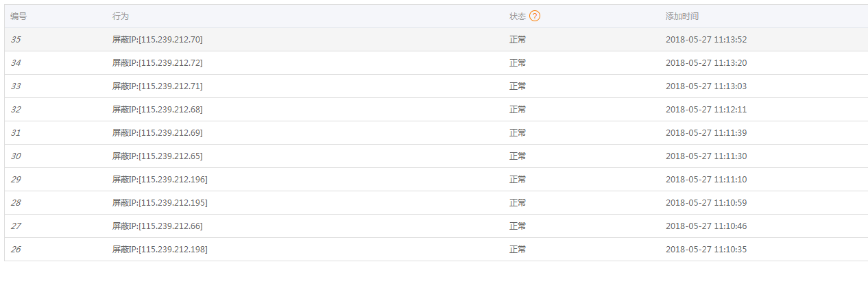Click the 添加时间 column header

click(682, 16)
